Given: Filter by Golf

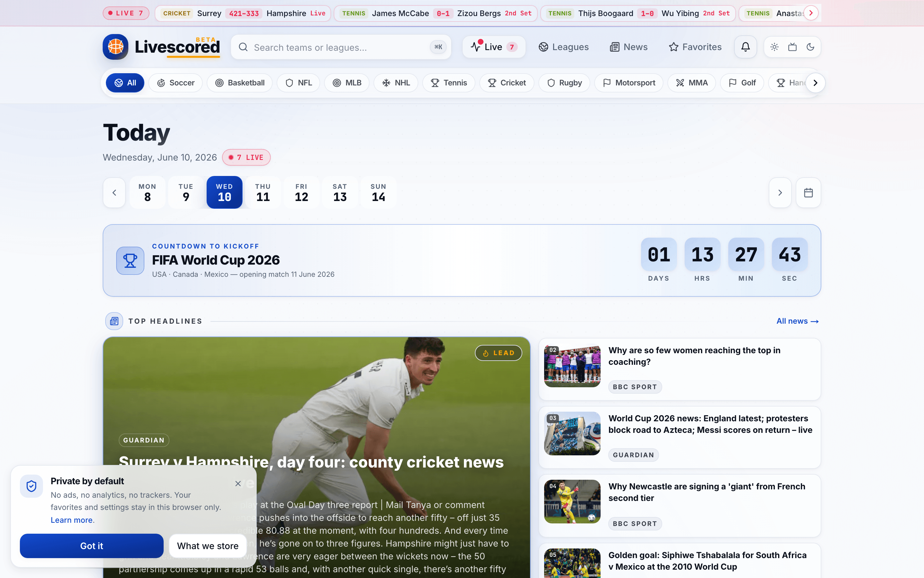Looking at the screenshot, I should (742, 83).
